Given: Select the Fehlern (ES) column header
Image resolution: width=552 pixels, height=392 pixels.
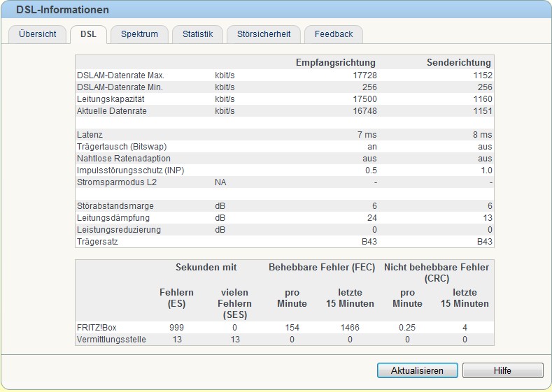Looking at the screenshot, I should point(176,298).
